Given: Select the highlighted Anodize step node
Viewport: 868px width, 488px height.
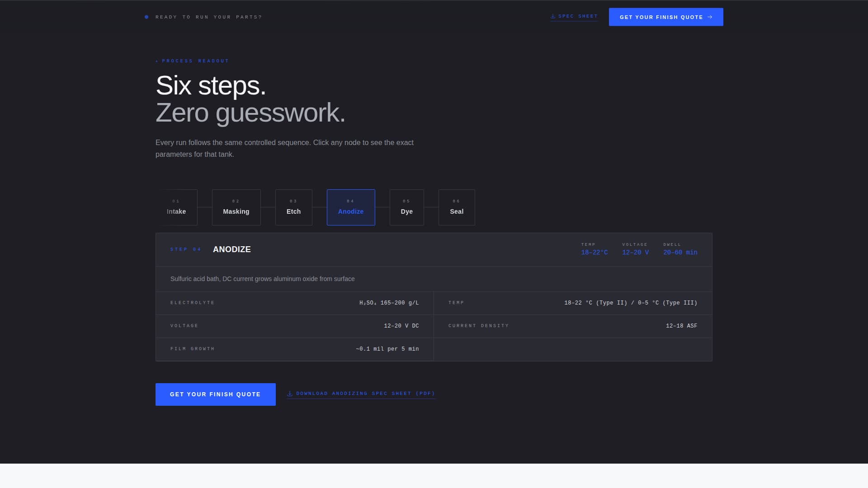Looking at the screenshot, I should [351, 207].
